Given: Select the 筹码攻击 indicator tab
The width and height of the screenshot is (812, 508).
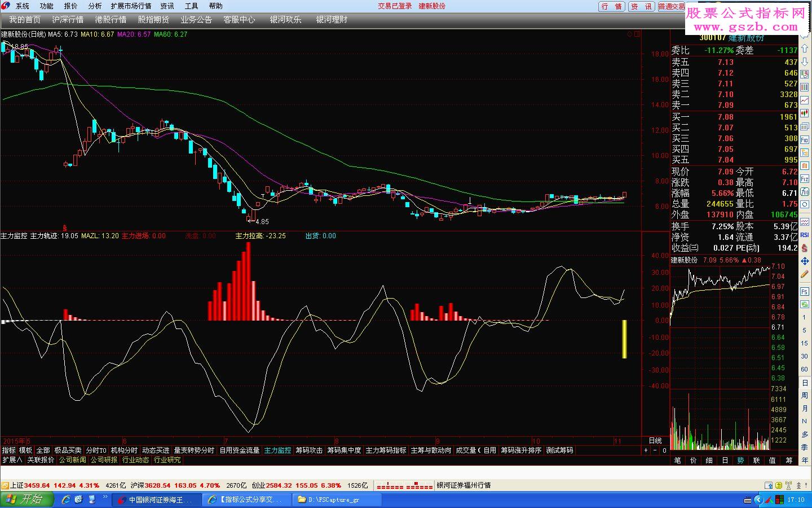Looking at the screenshot, I should tap(310, 450).
